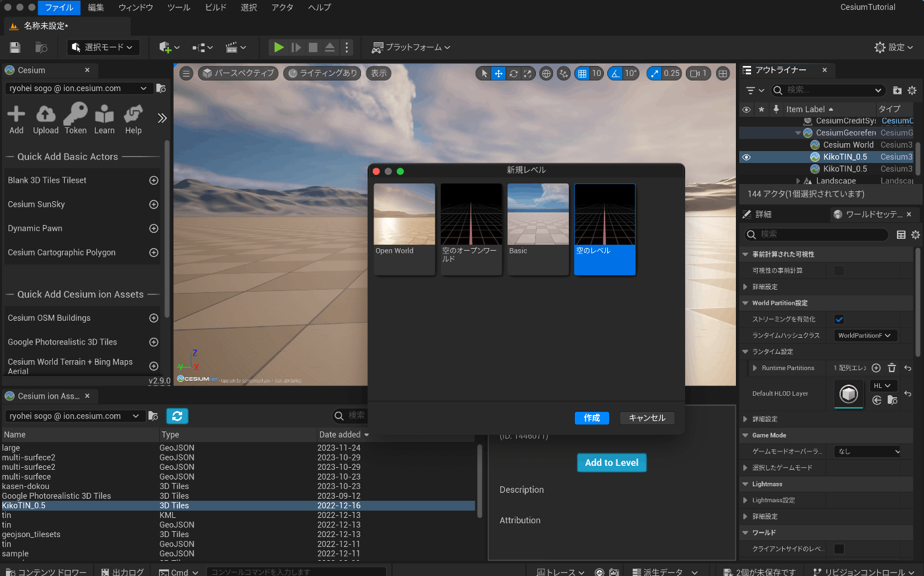Toggle grid snapping in the viewport

tap(582, 73)
